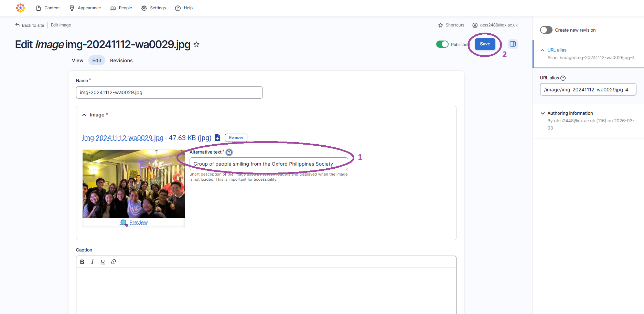Open the insert link tool in Caption toolbar
Image resolution: width=644 pixels, height=314 pixels.
(x=113, y=261)
